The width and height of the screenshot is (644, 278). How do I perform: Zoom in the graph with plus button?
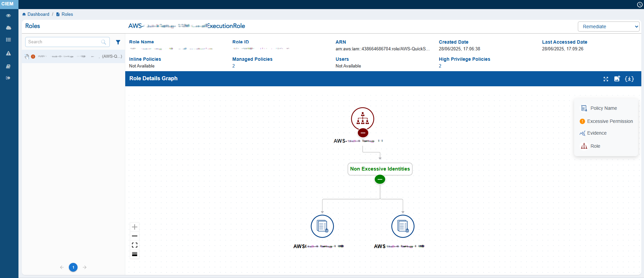(x=135, y=227)
